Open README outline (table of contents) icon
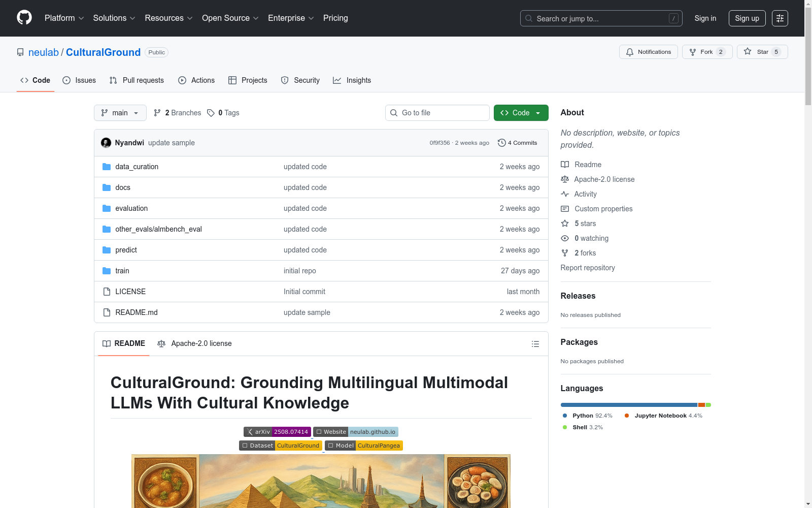The height and width of the screenshot is (508, 812). pos(535,344)
